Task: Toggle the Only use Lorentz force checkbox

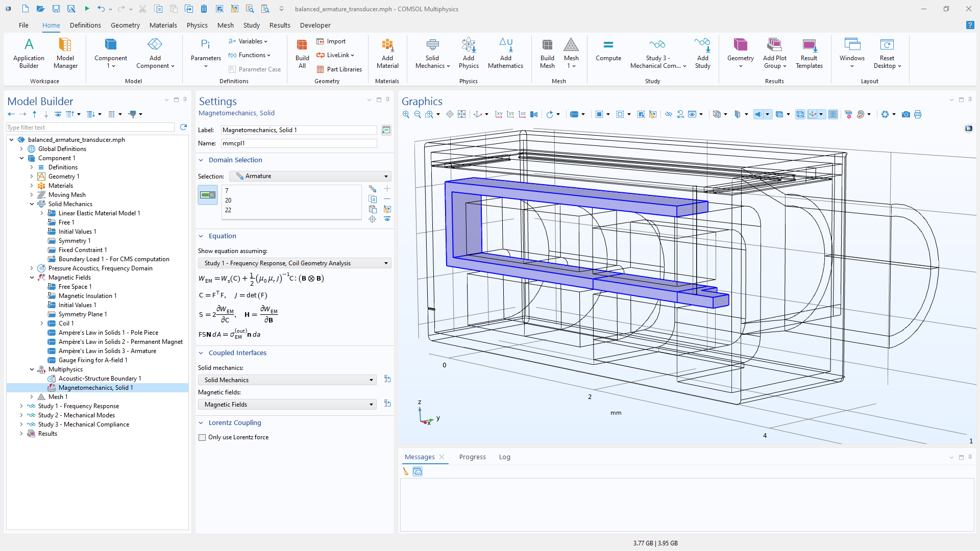Action: 202,437
